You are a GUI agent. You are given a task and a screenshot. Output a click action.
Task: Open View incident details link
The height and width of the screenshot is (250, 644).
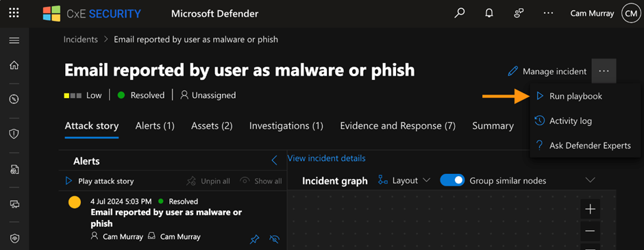[327, 158]
